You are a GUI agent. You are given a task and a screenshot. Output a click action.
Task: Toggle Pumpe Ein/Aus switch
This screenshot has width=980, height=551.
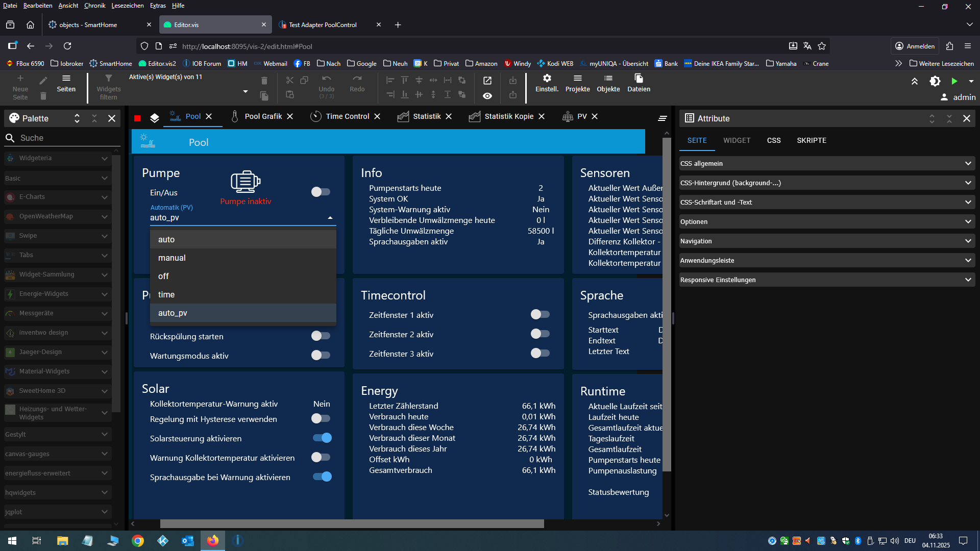(x=321, y=192)
